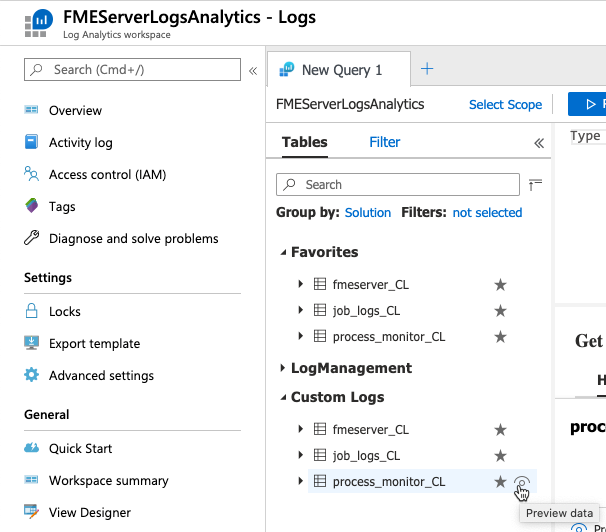Image resolution: width=606 pixels, height=532 pixels.
Task: Toggle favorite star for Custom Logs job_logs_CL
Action: tap(500, 456)
